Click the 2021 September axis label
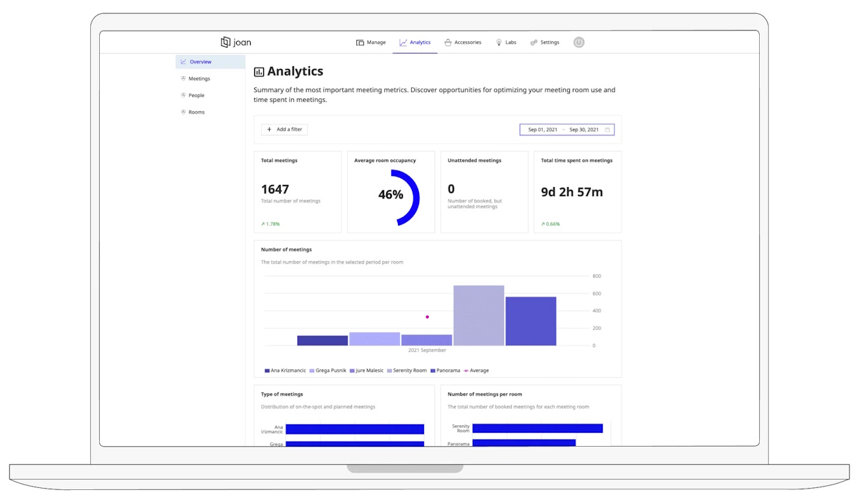This screenshot has width=859, height=504. [x=427, y=350]
